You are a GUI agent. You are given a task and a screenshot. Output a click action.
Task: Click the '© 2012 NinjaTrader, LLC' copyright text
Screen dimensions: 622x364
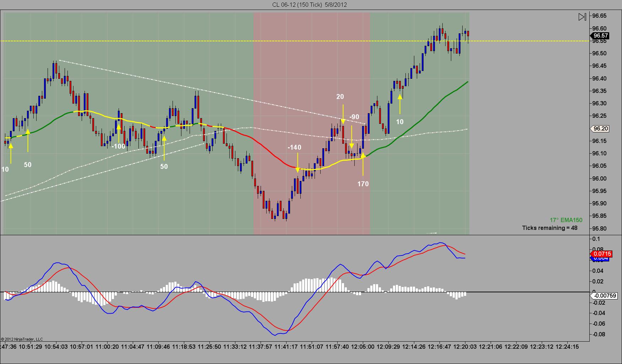(22, 339)
